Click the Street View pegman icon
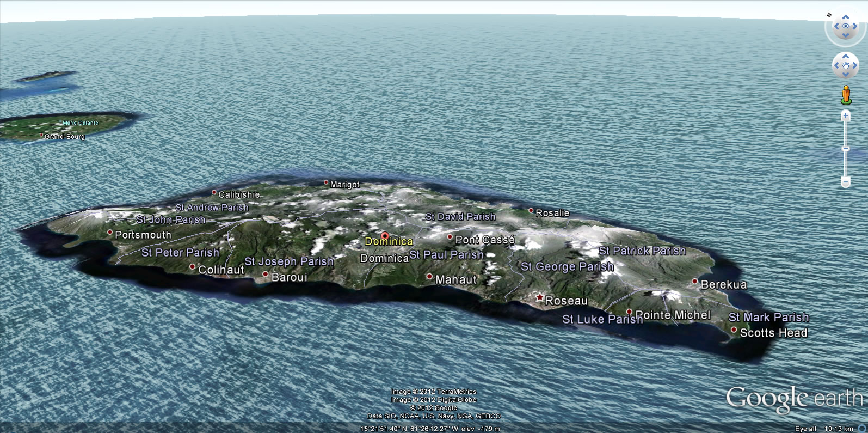 tap(845, 94)
